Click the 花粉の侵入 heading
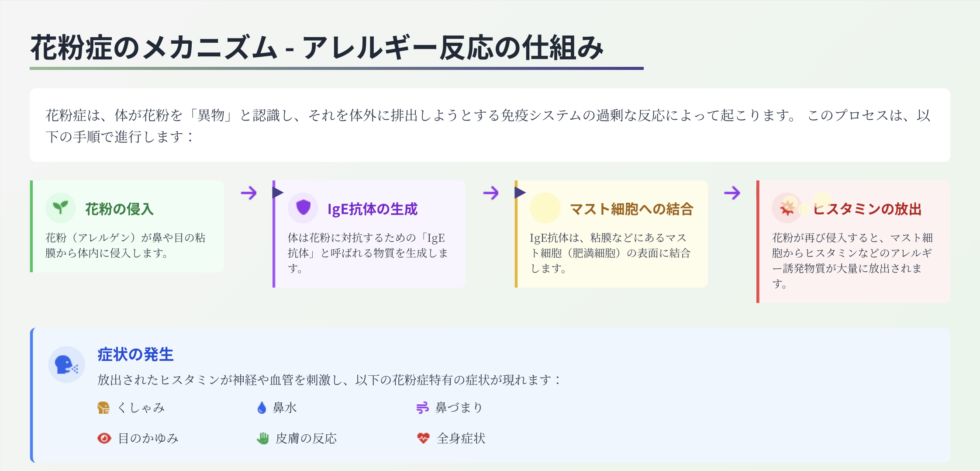This screenshot has height=471, width=980. click(119, 209)
